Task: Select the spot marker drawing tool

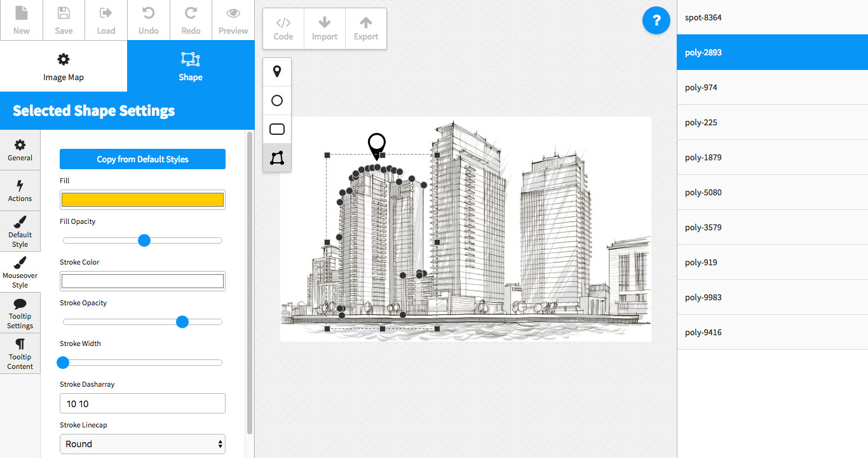Action: coord(277,72)
